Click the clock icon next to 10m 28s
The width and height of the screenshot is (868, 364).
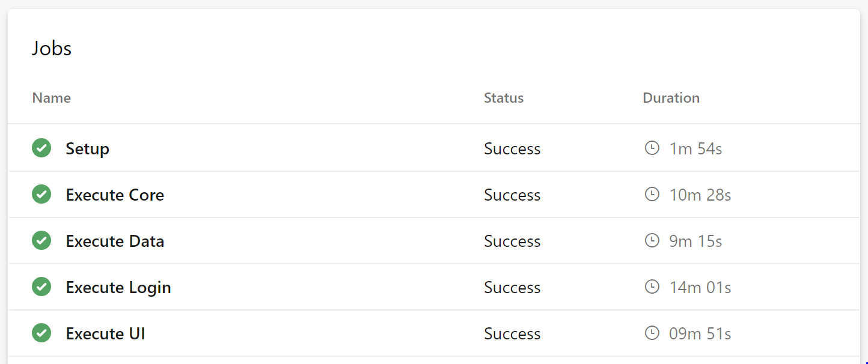pos(652,194)
